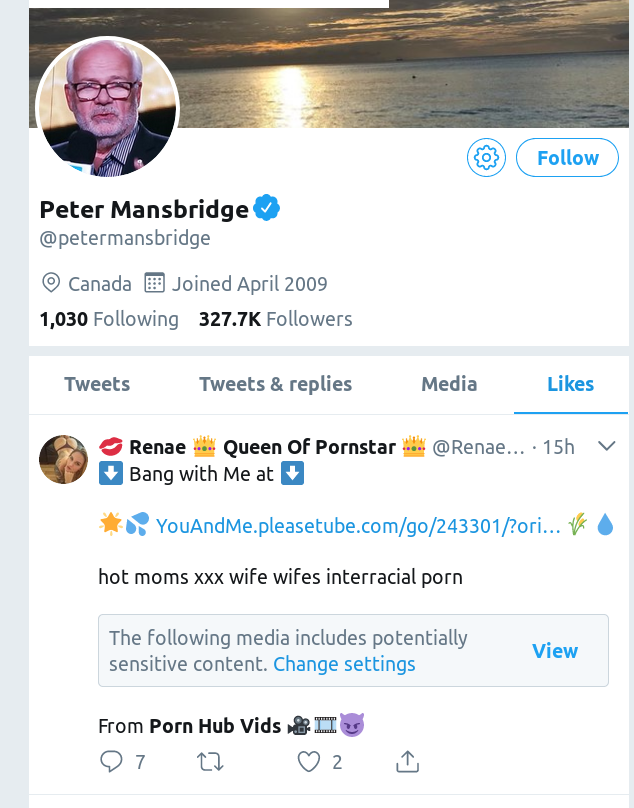Click the Canada location pin icon
The height and width of the screenshot is (808, 634).
coord(51,283)
